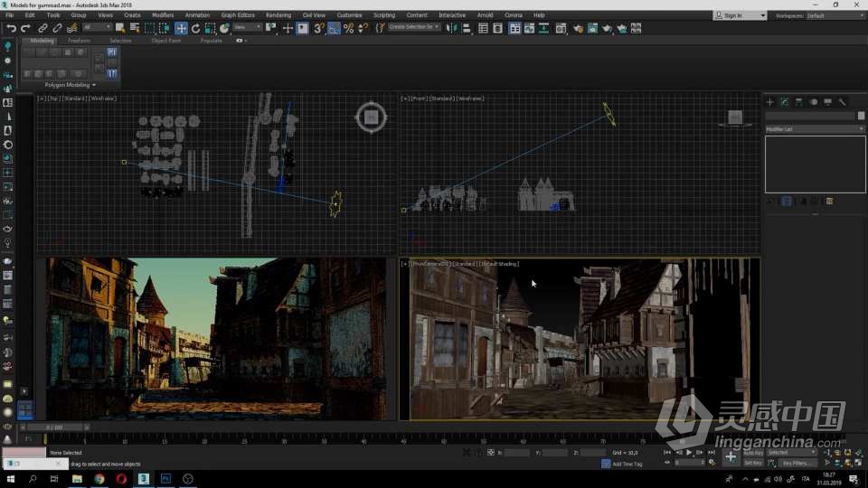Redo the last undone action
Screen dimensions: 868x488
(x=25, y=28)
